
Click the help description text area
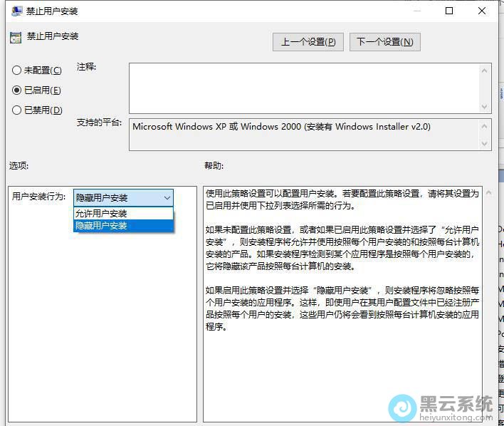342,299
